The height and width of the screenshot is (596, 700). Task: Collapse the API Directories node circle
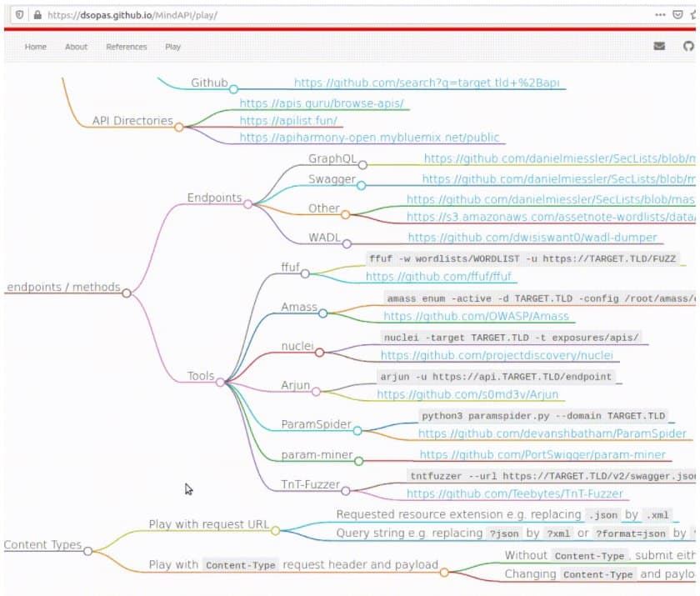tap(179, 128)
